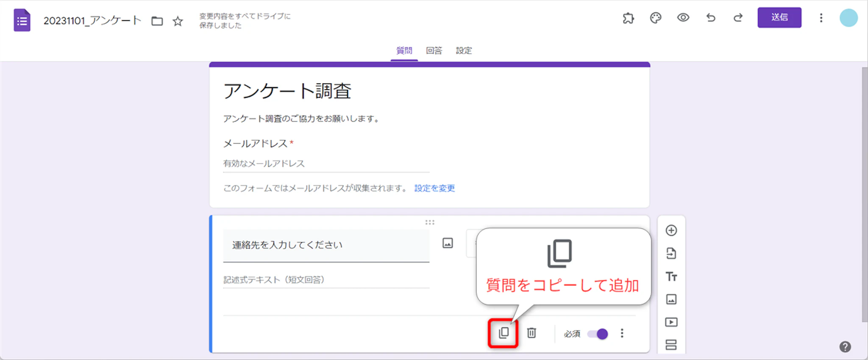Open question's more options menu
868x360 pixels.
click(622, 333)
